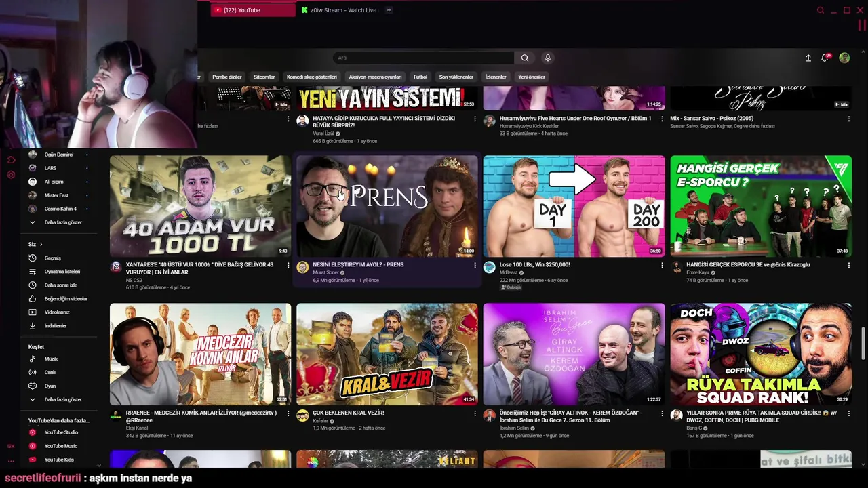
Task: Open the account avatar menu
Action: click(844, 58)
